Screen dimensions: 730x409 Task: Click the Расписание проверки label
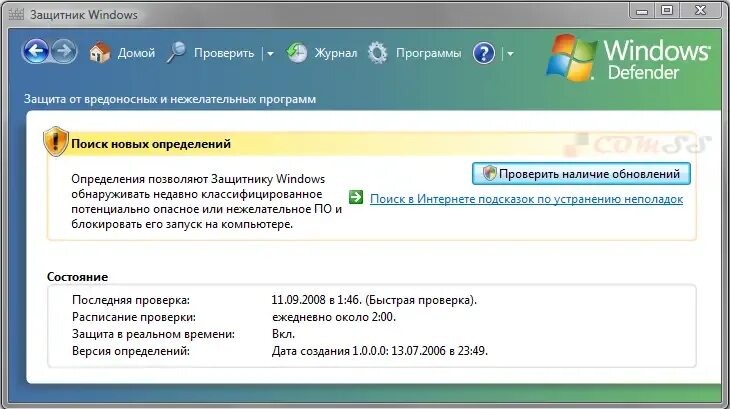[134, 317]
